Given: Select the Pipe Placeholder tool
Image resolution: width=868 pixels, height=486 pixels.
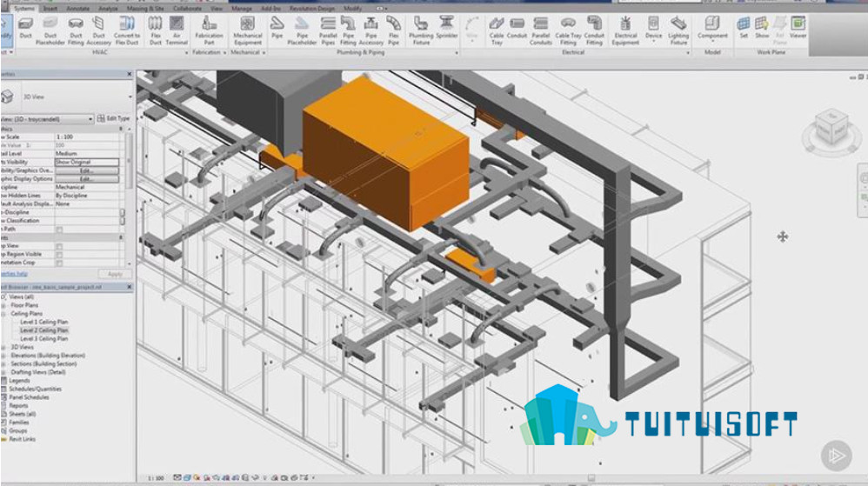Looking at the screenshot, I should pyautogui.click(x=302, y=30).
